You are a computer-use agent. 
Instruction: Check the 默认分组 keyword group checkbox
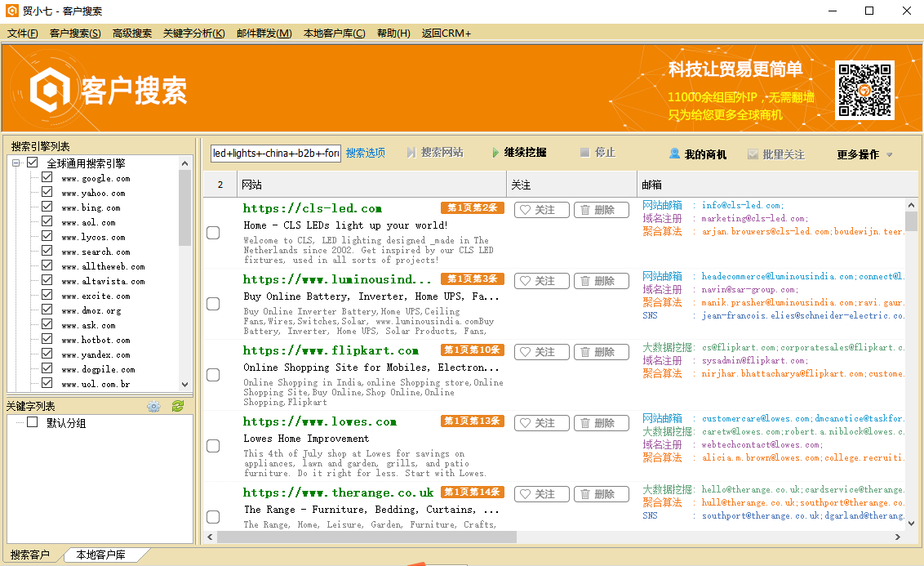pos(33,422)
